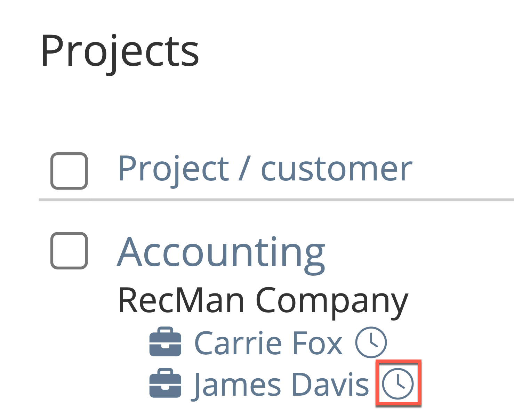Open James Davis's profile link
This screenshot has width=514, height=420.
280,384
